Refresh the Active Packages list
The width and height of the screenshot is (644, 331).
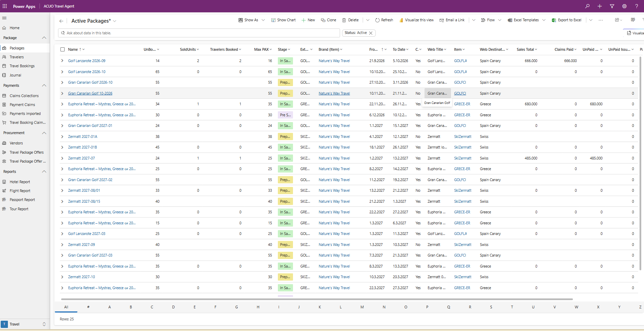click(x=384, y=20)
